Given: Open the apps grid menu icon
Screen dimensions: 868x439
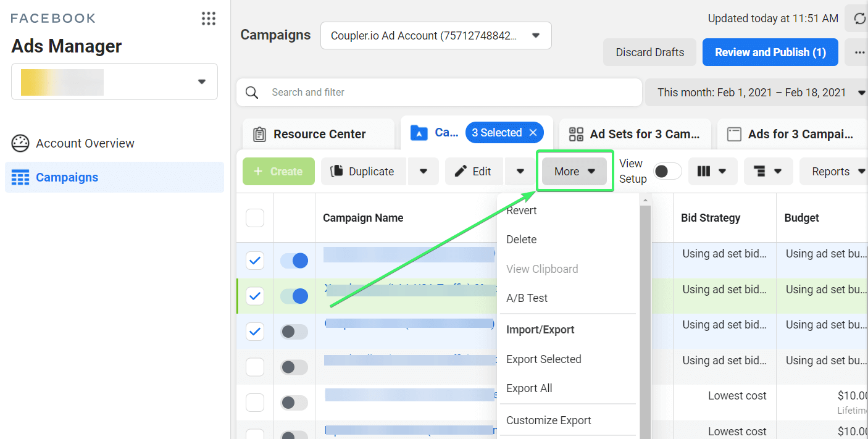Looking at the screenshot, I should [209, 19].
